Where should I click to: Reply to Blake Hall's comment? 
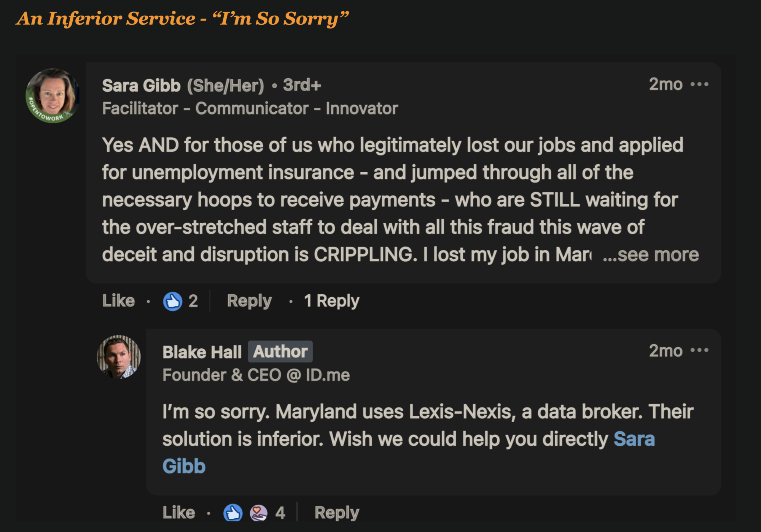point(337,513)
